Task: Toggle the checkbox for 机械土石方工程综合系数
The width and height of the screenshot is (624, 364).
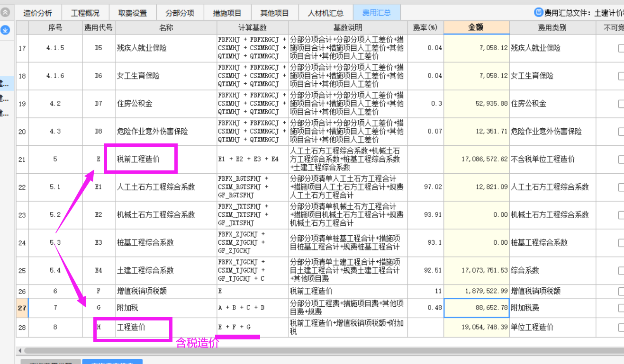Action: coord(621,215)
